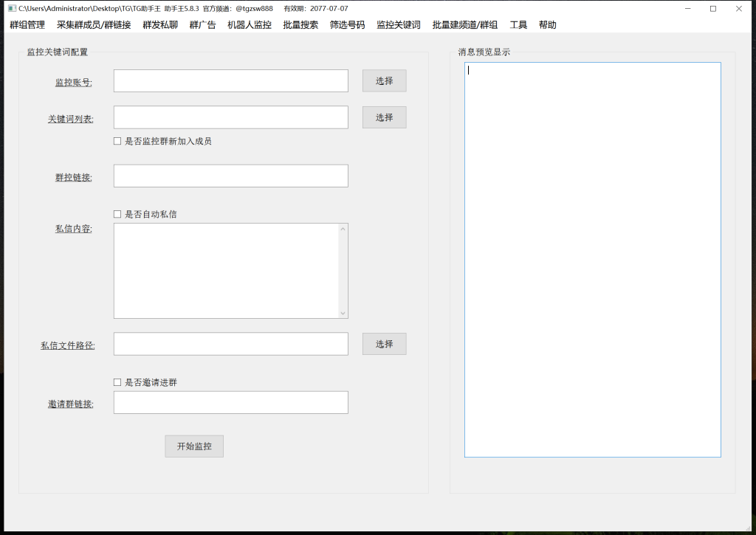Open the 工具 menu
The height and width of the screenshot is (535, 756).
519,25
